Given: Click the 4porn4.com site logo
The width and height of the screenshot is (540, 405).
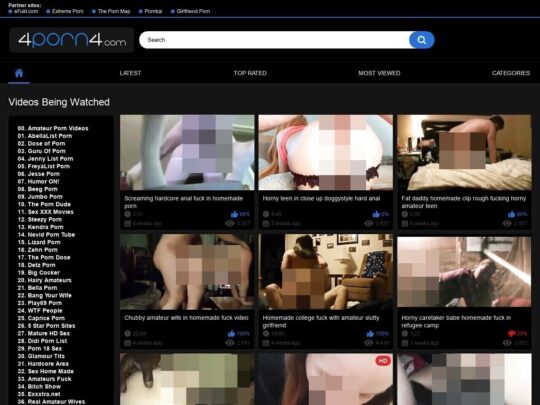Looking at the screenshot, I should click(x=72, y=40).
